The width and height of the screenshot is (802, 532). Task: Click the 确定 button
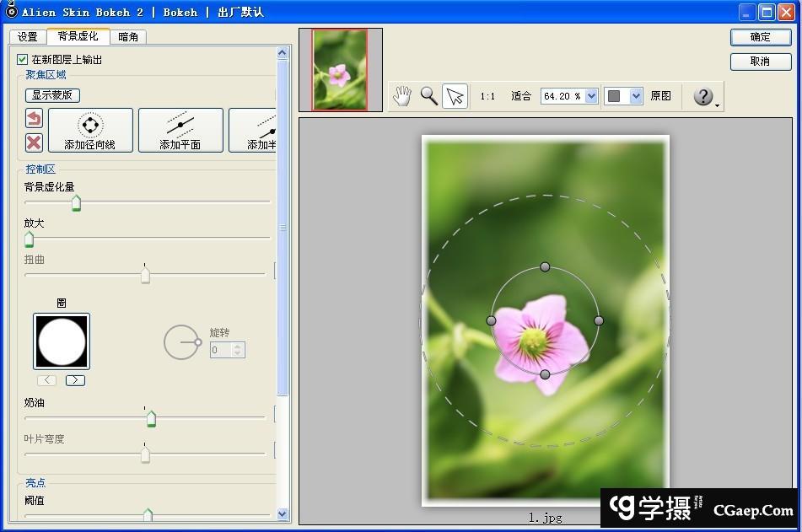[x=760, y=37]
